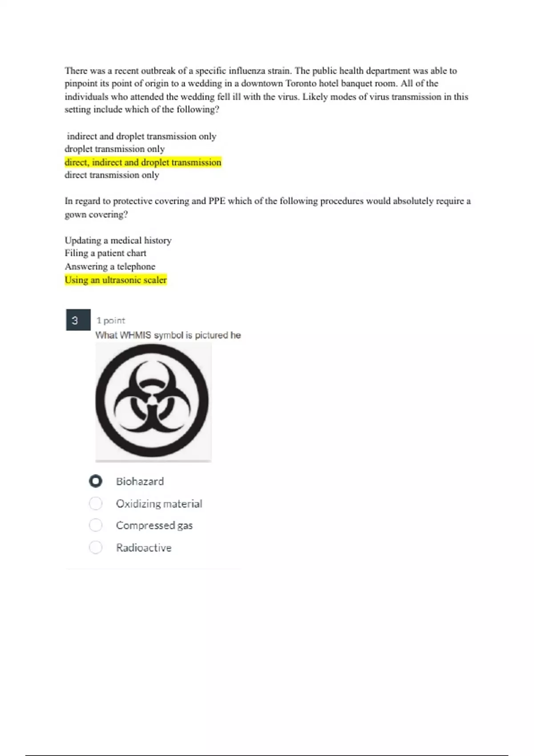Choose the Oxidizing material radio option
Screen dimensions: 534x756
(96, 503)
